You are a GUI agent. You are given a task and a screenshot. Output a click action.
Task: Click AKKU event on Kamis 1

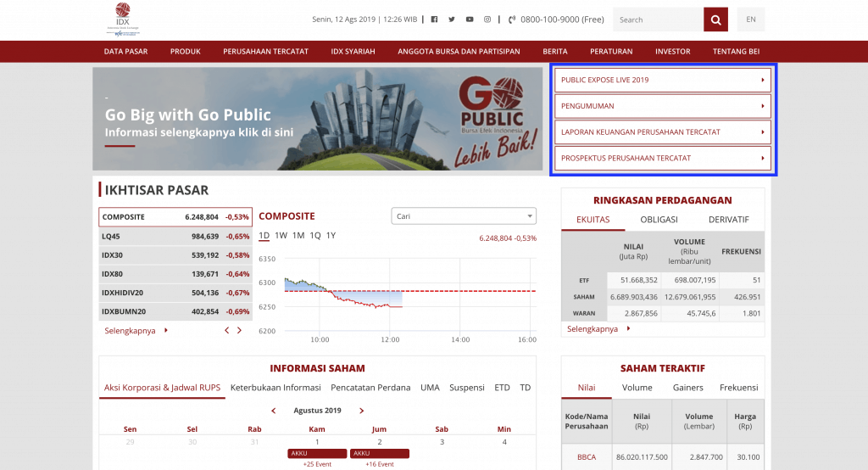point(317,453)
